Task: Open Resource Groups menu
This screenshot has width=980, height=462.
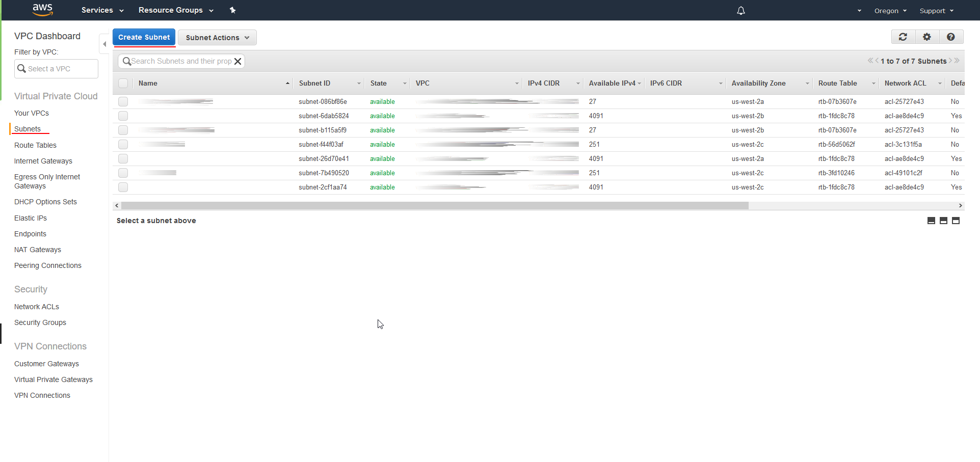Action: pyautogui.click(x=175, y=10)
